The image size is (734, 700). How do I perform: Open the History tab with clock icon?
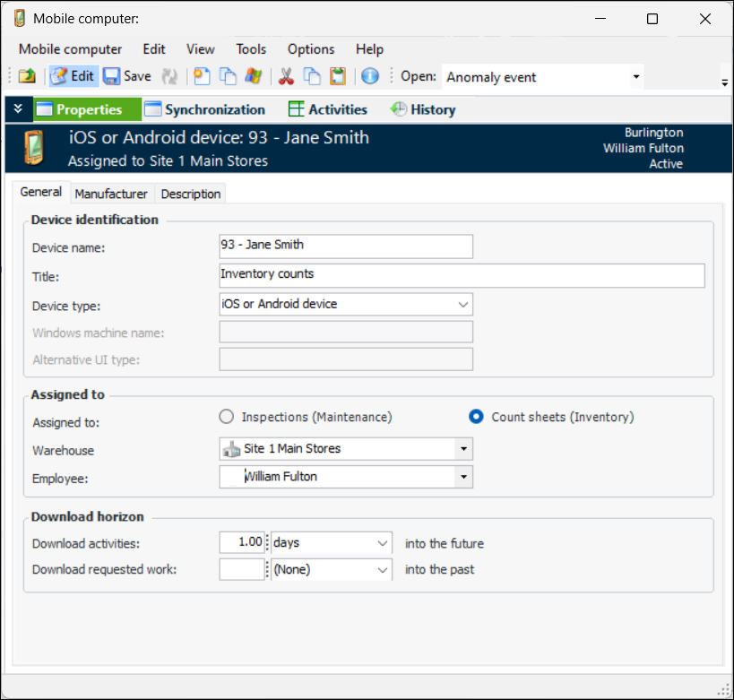(x=423, y=109)
